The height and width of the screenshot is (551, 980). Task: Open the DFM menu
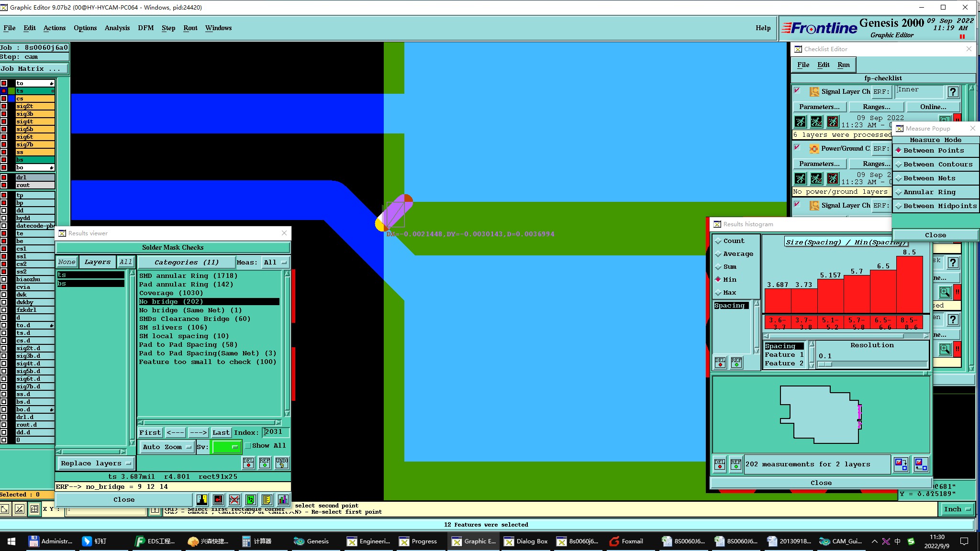tap(146, 28)
